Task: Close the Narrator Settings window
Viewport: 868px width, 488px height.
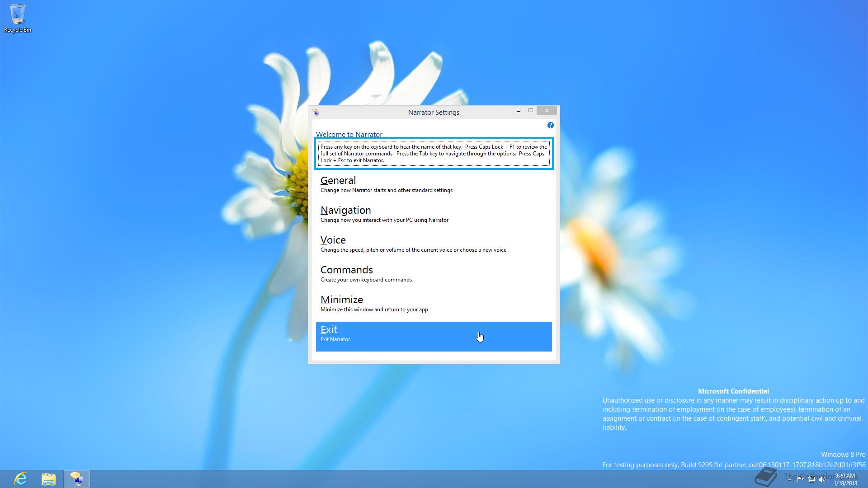Action: (x=547, y=111)
